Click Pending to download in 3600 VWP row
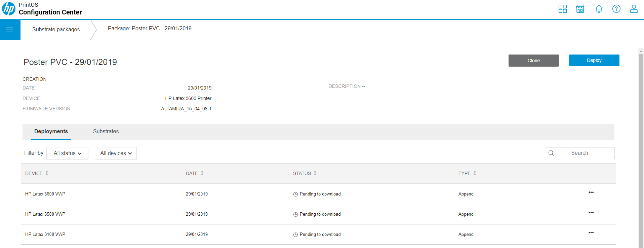Image resolution: width=644 pixels, height=248 pixels. pos(320,194)
